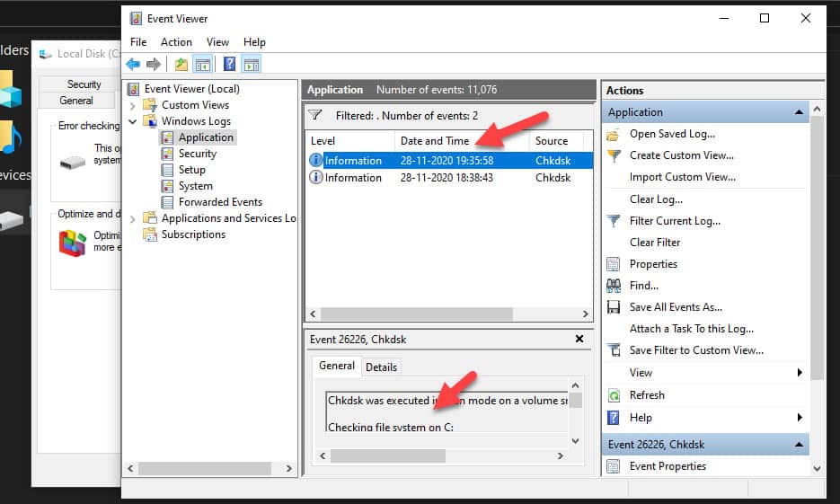Close the Event 26226 preview pane
The width and height of the screenshot is (840, 504).
(x=579, y=339)
